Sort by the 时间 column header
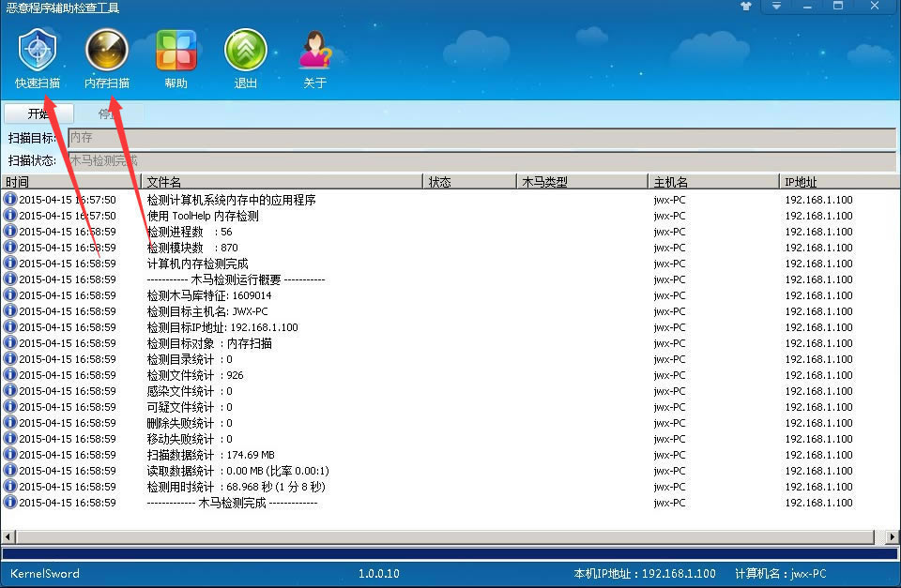901x588 pixels. (x=70, y=182)
